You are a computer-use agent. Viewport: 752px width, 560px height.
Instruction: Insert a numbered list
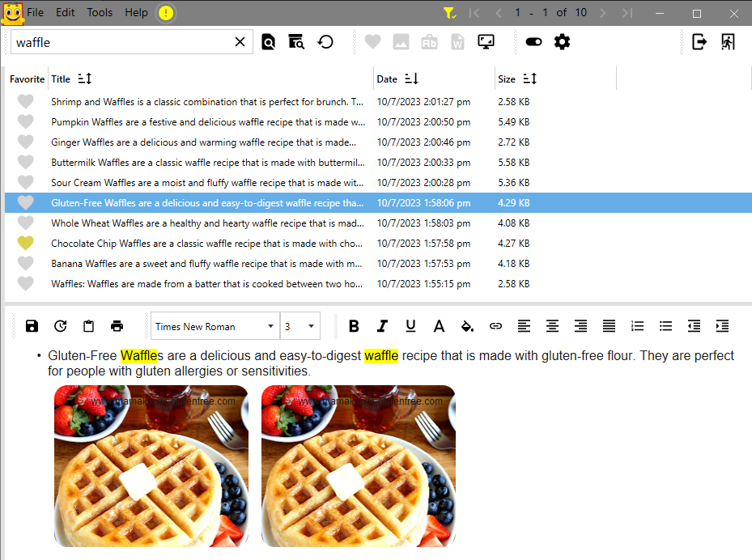coord(637,326)
